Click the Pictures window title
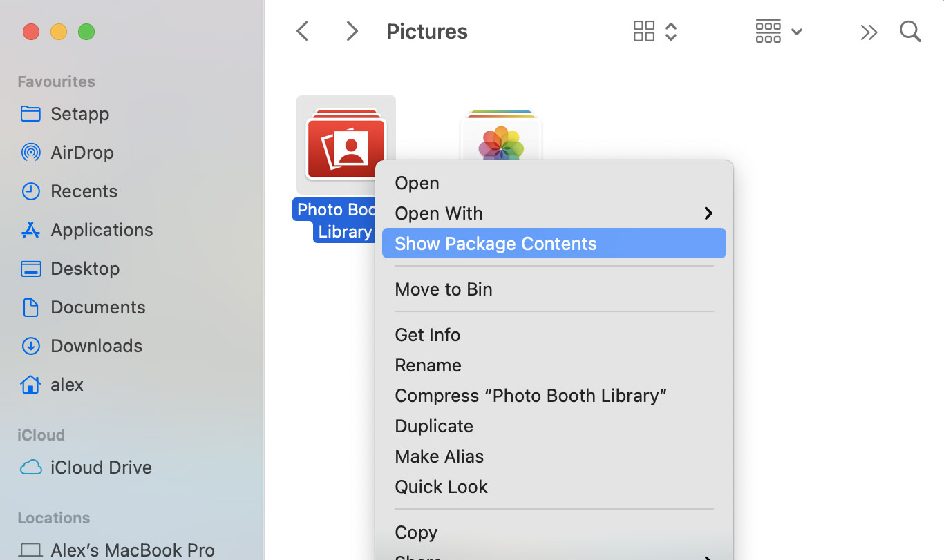This screenshot has width=944, height=560. point(427,32)
